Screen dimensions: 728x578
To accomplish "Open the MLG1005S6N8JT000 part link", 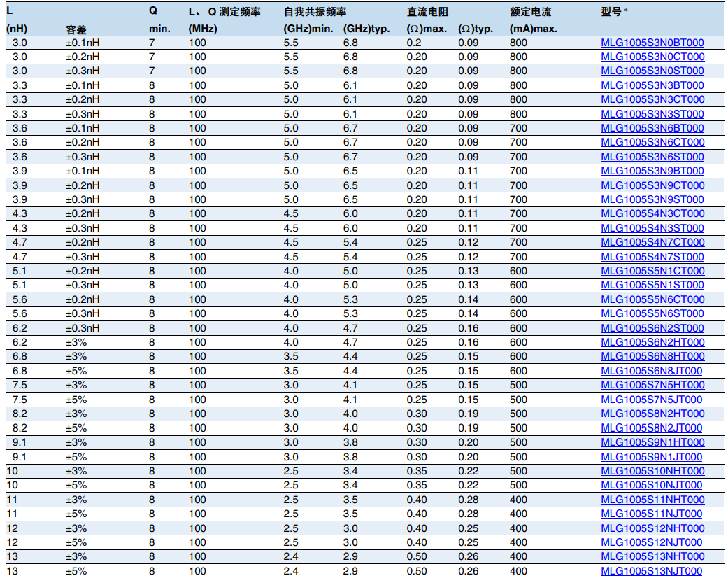I will click(x=651, y=371).
